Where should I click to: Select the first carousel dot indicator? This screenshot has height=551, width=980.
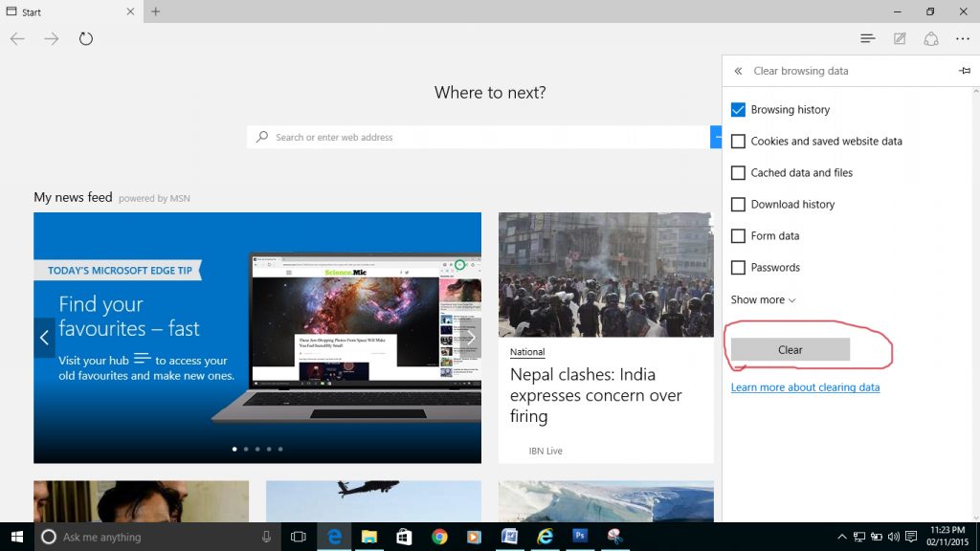point(234,450)
